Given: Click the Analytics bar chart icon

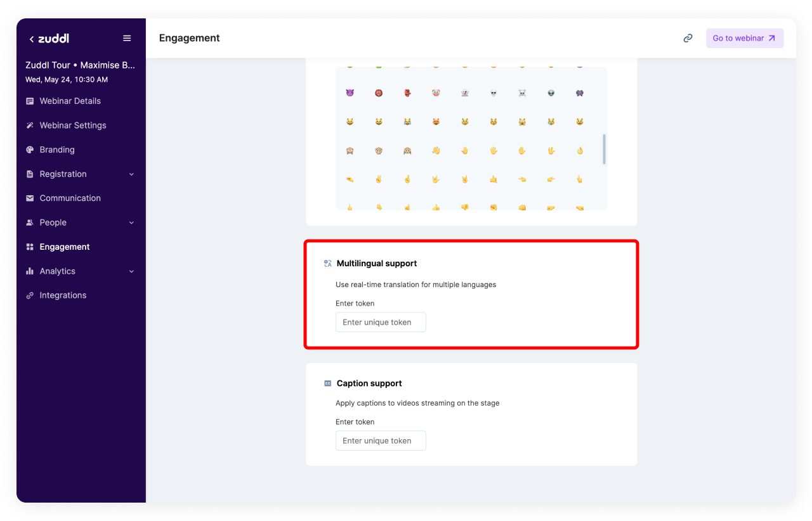Looking at the screenshot, I should click(x=30, y=271).
